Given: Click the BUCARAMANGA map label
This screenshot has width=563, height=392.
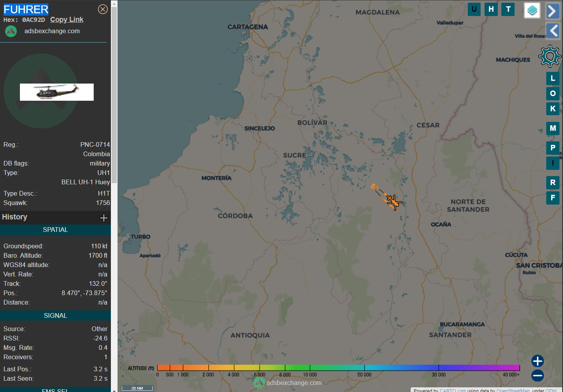Looking at the screenshot, I should [462, 324].
